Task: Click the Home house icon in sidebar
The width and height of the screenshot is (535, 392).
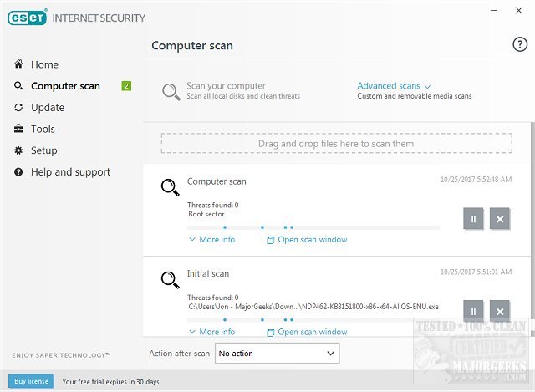Action: [x=19, y=64]
